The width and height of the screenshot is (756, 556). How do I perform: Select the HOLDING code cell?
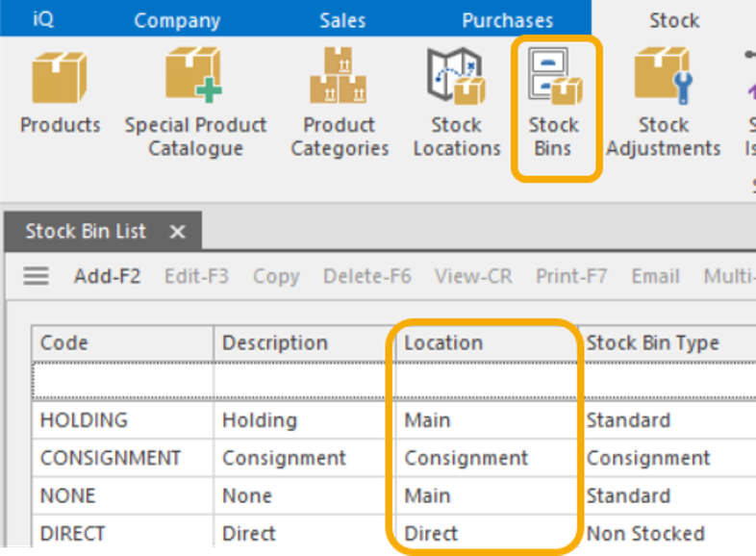(x=123, y=420)
